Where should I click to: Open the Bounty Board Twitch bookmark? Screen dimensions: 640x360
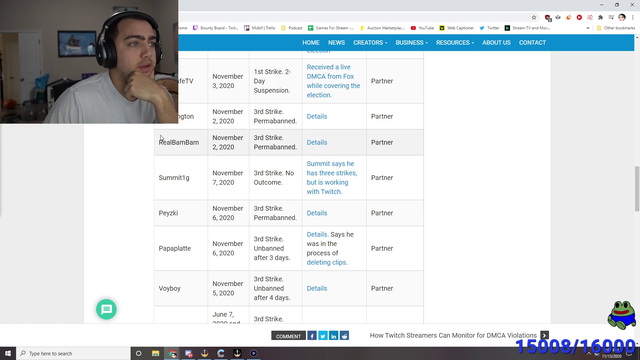(x=216, y=28)
